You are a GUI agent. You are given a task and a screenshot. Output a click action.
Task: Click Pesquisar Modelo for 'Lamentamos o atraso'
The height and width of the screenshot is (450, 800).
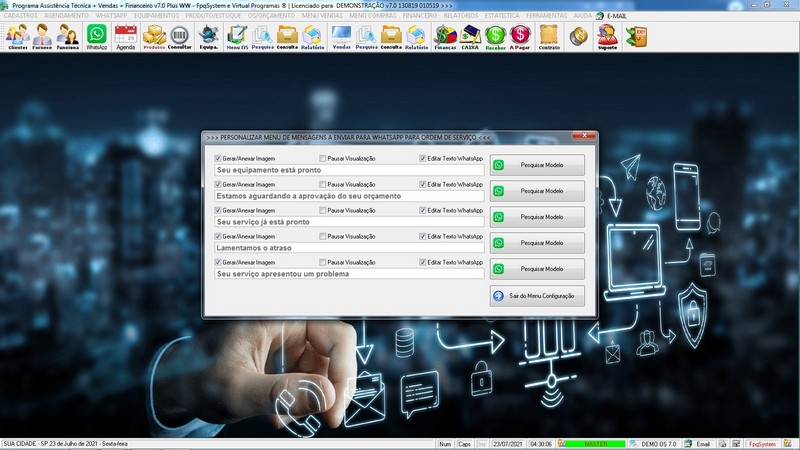click(x=537, y=243)
